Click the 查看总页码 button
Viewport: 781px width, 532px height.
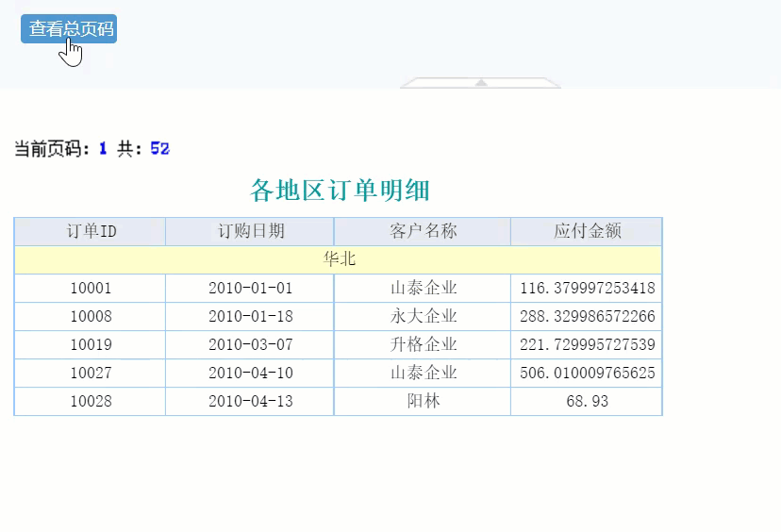point(69,29)
